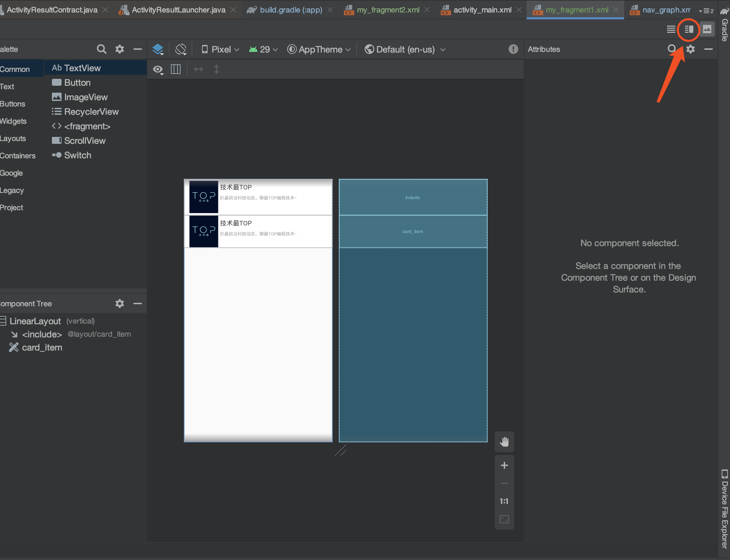Zoom out with minus button

(x=504, y=483)
